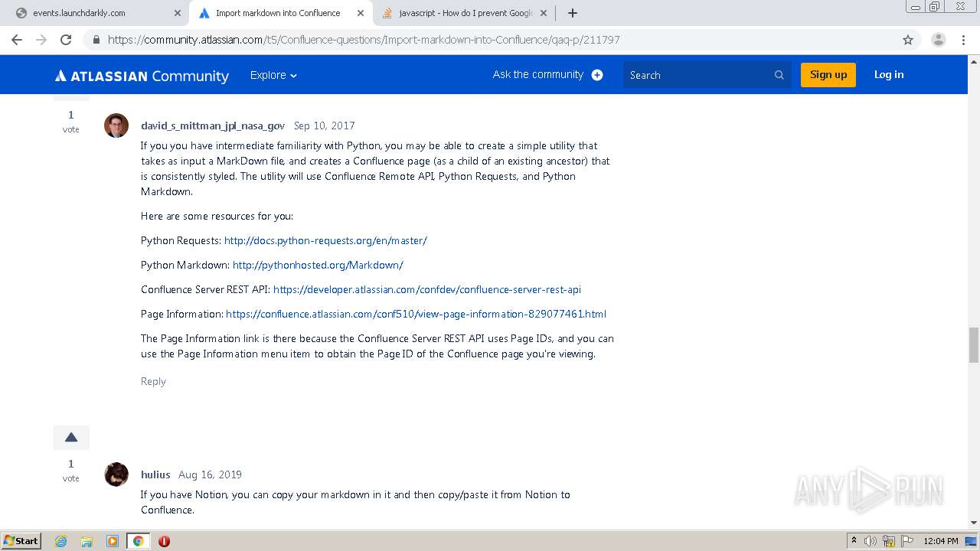Open the hulius profile name
Screen dimensions: 980x551
155,474
